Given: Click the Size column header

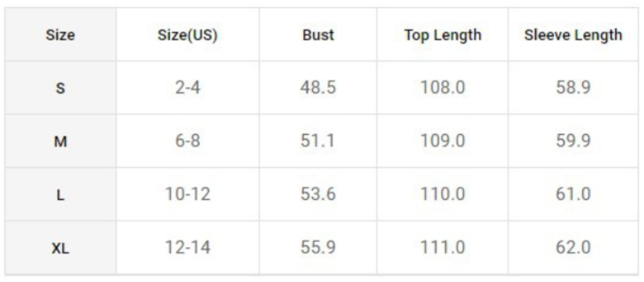Looking at the screenshot, I should 61,35.
